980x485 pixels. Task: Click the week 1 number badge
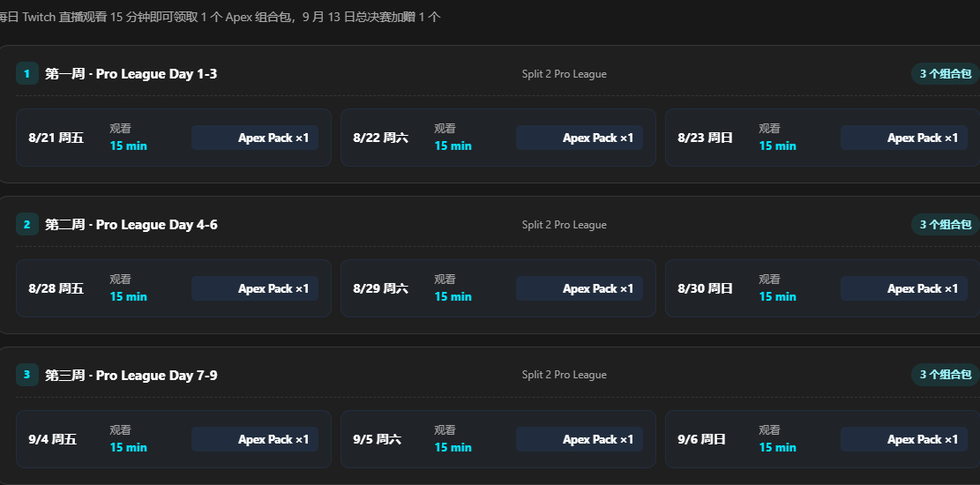(x=26, y=74)
